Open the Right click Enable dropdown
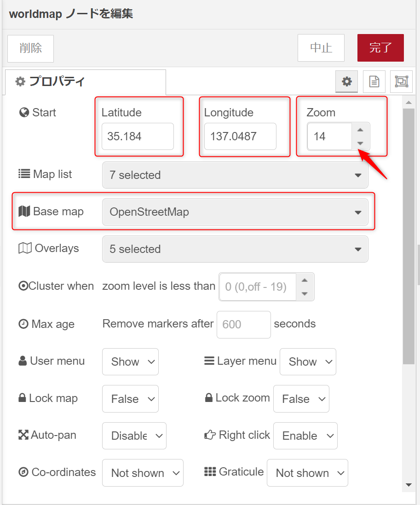Image resolution: width=420 pixels, height=505 pixels. [305, 436]
